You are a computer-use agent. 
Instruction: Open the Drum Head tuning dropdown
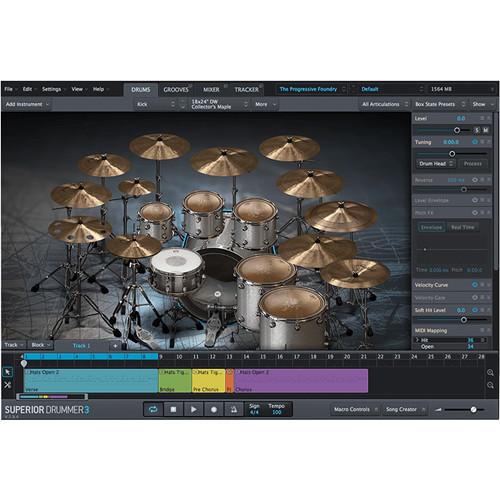coord(436,164)
